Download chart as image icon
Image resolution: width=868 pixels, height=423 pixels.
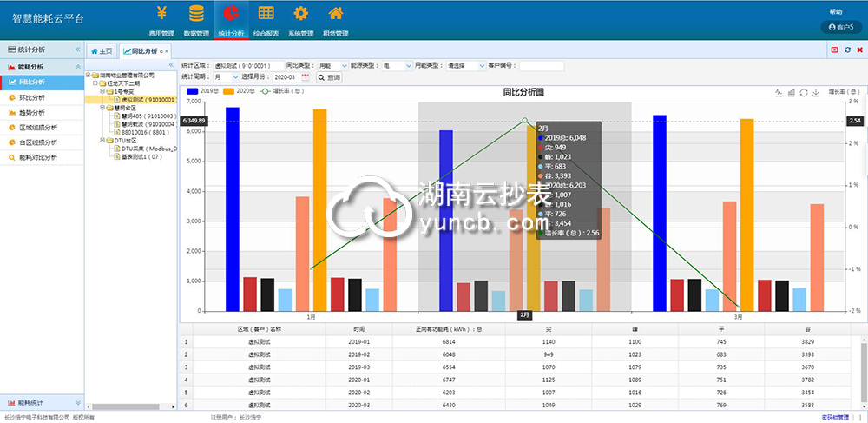pos(816,92)
